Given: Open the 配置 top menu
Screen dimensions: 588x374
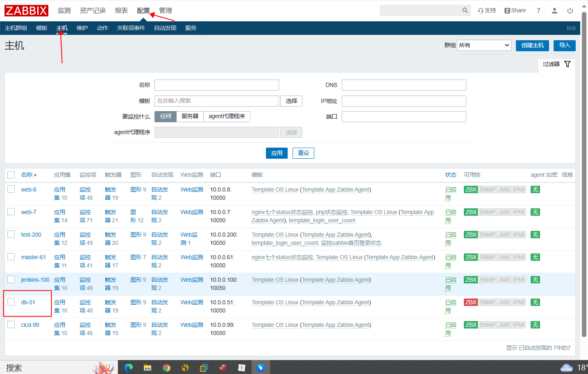Looking at the screenshot, I should (x=143, y=11).
